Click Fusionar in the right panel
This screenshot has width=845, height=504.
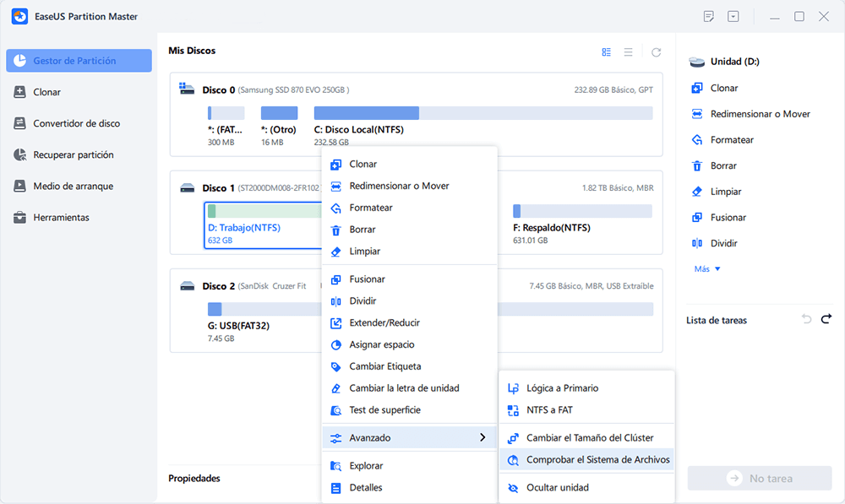point(718,217)
